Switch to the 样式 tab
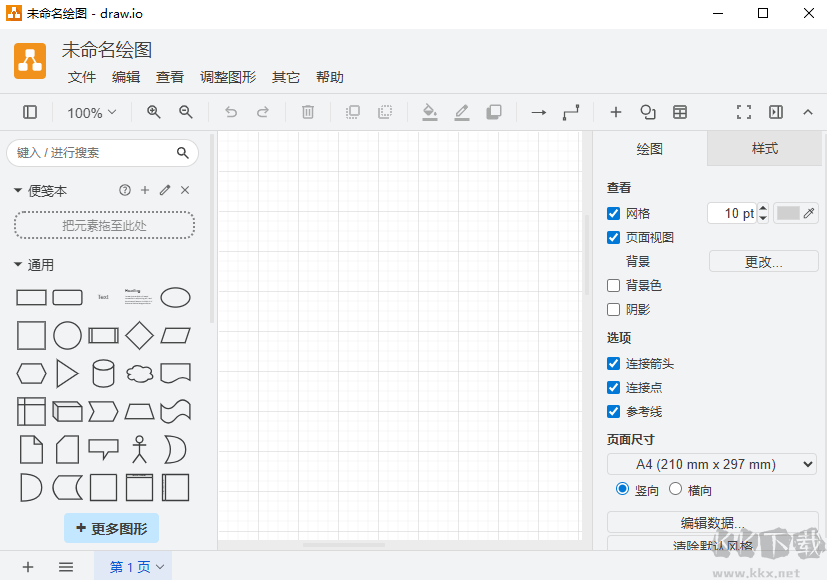The width and height of the screenshot is (827, 580). (x=764, y=149)
